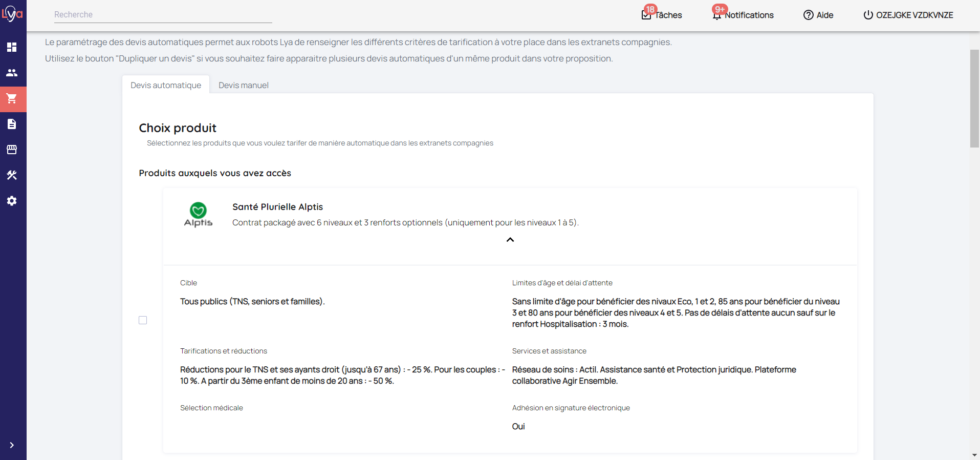Open the store icon in sidebar

[12, 150]
